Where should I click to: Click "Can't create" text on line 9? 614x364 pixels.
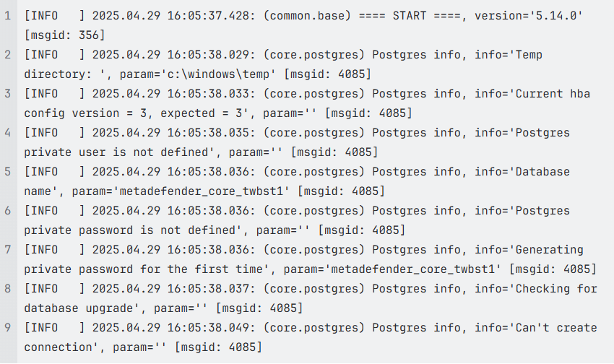[556, 328]
